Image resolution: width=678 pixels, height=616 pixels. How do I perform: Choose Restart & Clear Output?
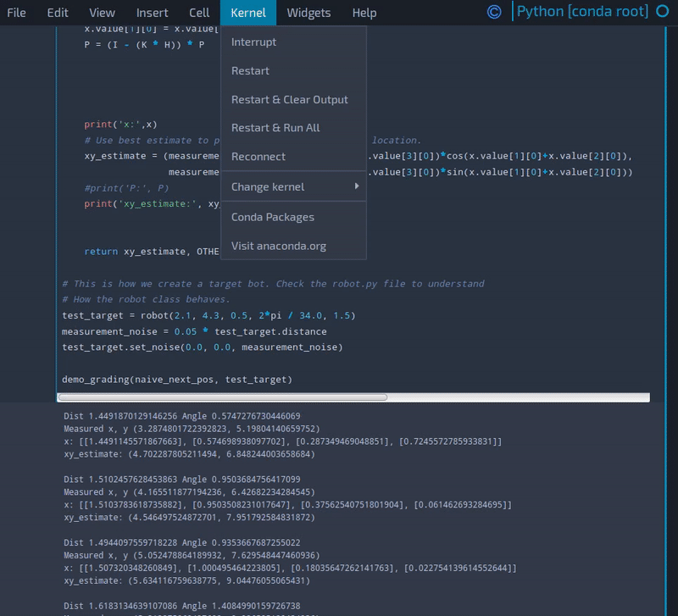293,99
